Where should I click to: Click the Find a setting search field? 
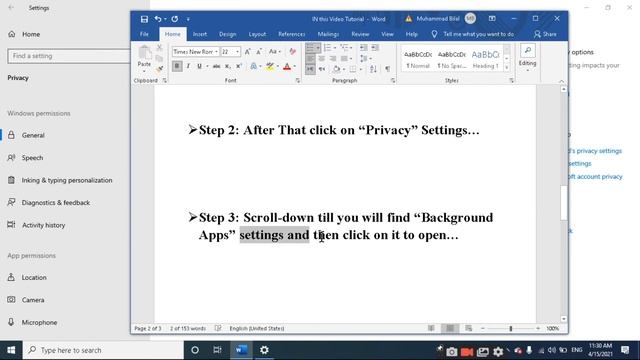coord(69,56)
